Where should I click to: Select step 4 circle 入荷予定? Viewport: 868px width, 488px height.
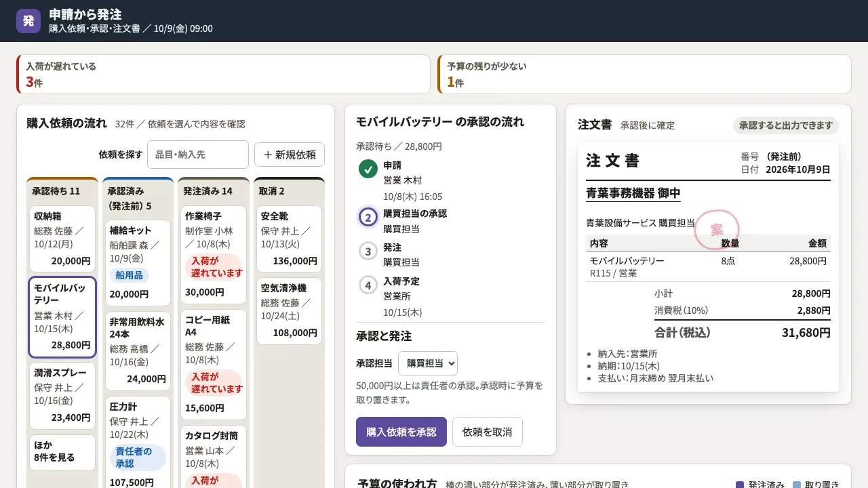pos(368,285)
